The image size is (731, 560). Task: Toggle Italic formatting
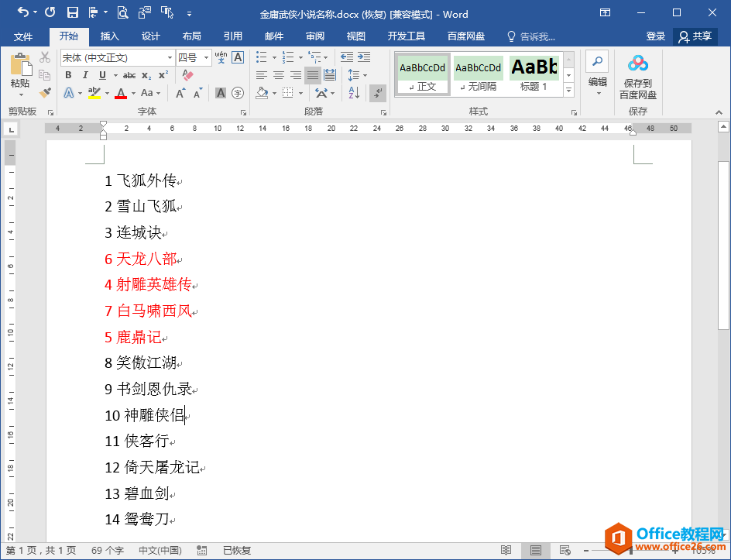[x=85, y=75]
